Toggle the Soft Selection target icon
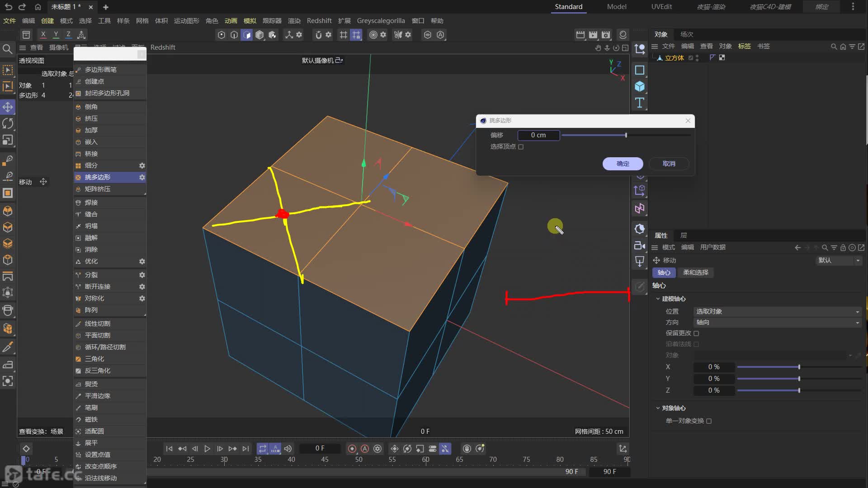This screenshot has width=868, height=488. pos(373,35)
